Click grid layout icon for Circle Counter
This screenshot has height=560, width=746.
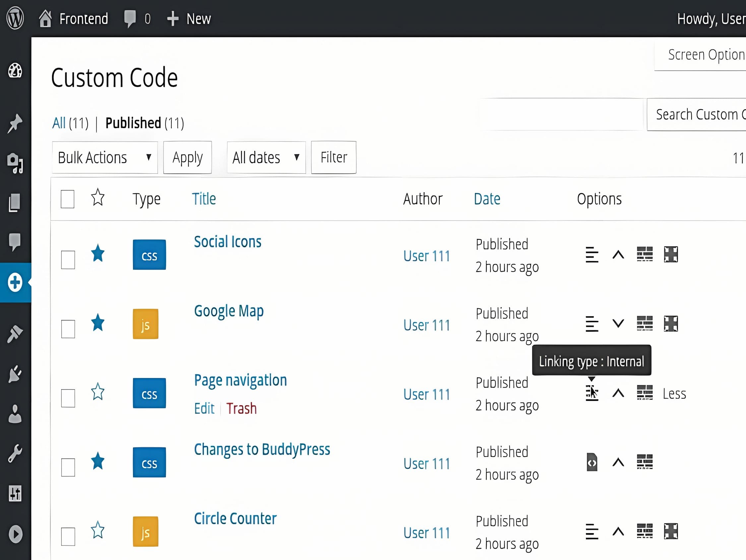pyautogui.click(x=645, y=531)
